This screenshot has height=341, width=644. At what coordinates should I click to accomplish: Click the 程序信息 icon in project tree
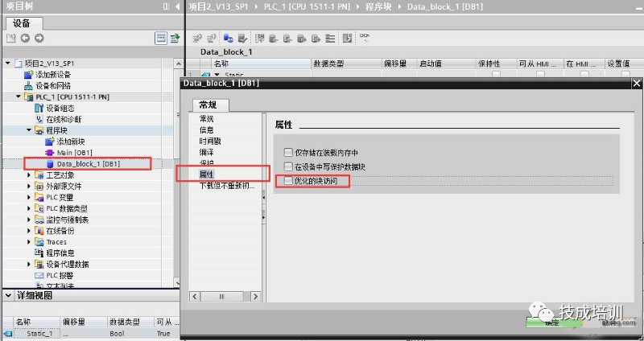pos(39,253)
